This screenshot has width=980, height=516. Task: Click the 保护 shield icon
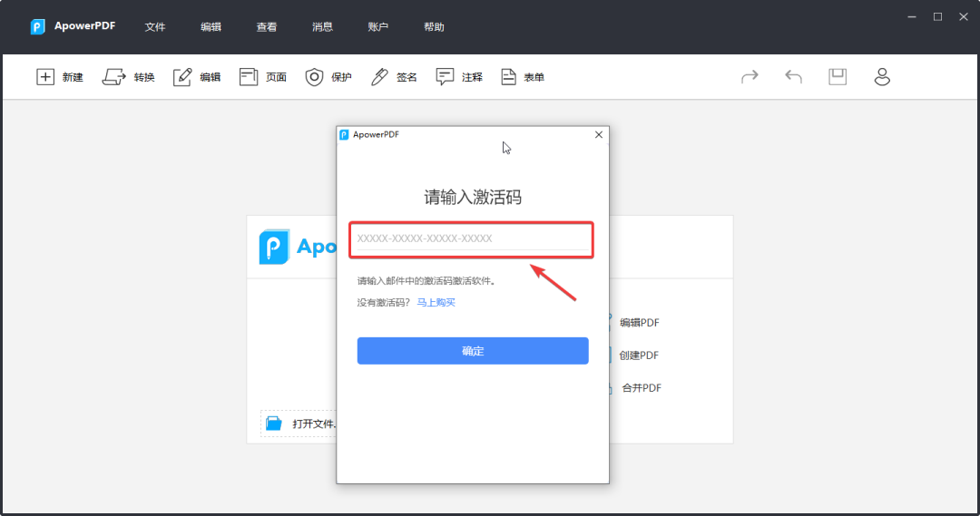314,77
